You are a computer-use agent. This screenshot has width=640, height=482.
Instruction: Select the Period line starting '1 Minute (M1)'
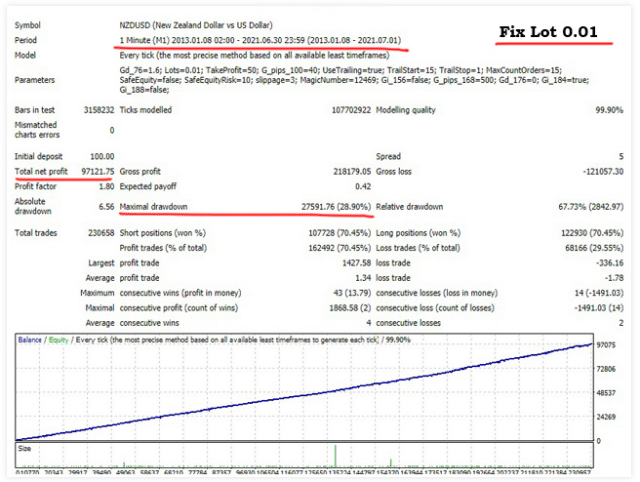point(260,40)
